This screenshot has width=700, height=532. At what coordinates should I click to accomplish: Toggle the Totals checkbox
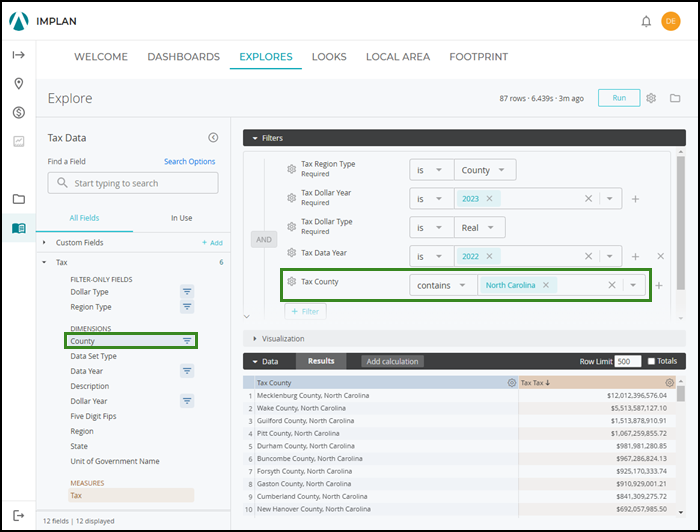coord(651,361)
